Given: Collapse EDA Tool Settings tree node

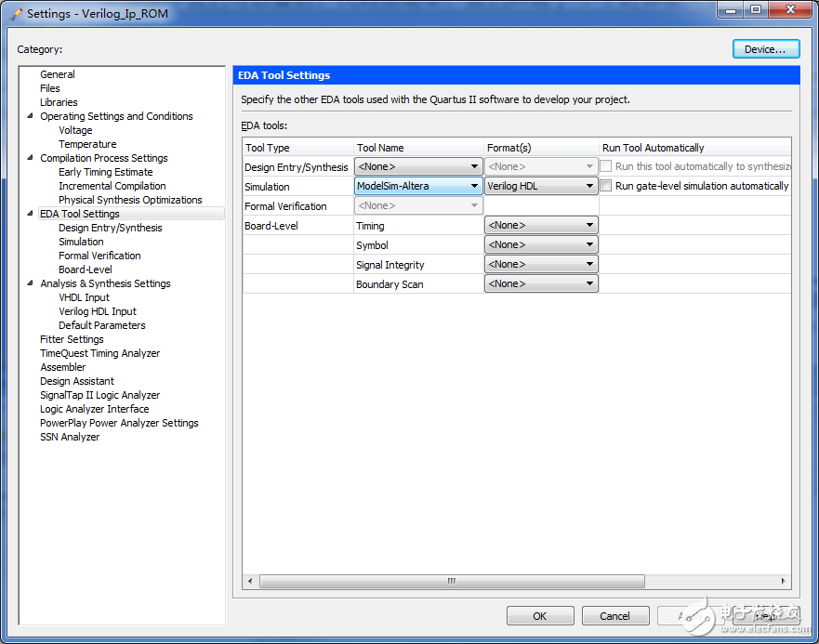Looking at the screenshot, I should [30, 214].
